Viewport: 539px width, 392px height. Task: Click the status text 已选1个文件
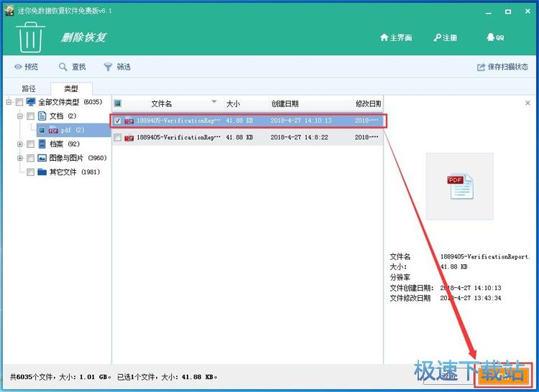tap(137, 376)
